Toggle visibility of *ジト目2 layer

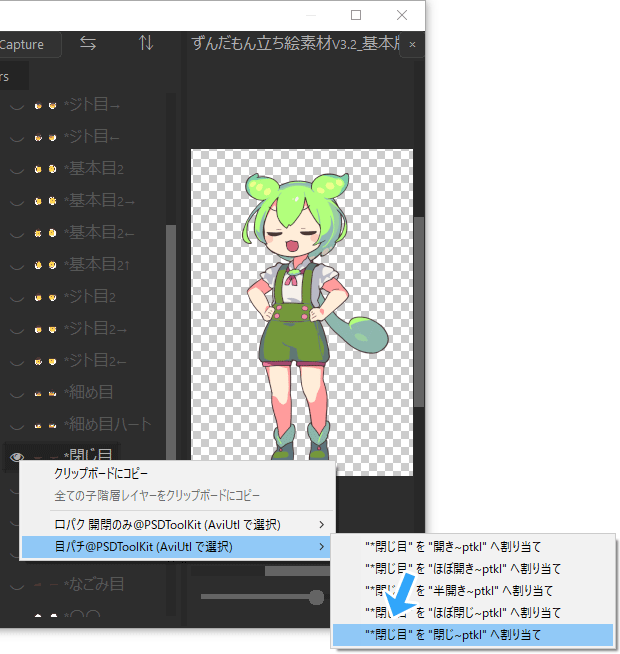pyautogui.click(x=17, y=297)
